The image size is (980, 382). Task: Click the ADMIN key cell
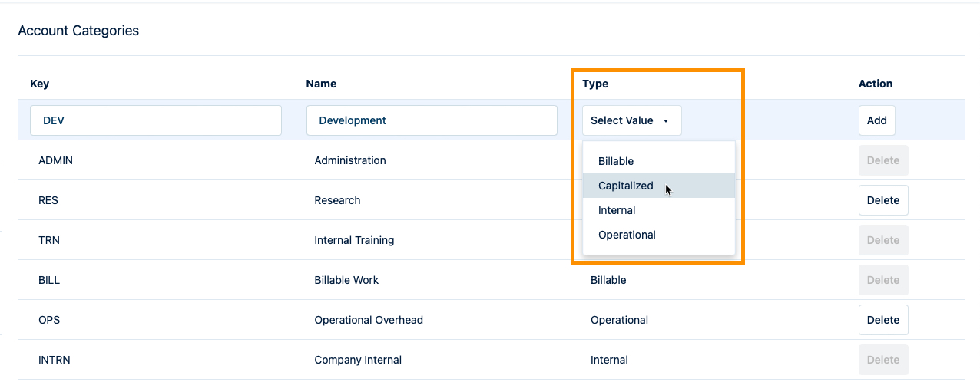click(55, 160)
